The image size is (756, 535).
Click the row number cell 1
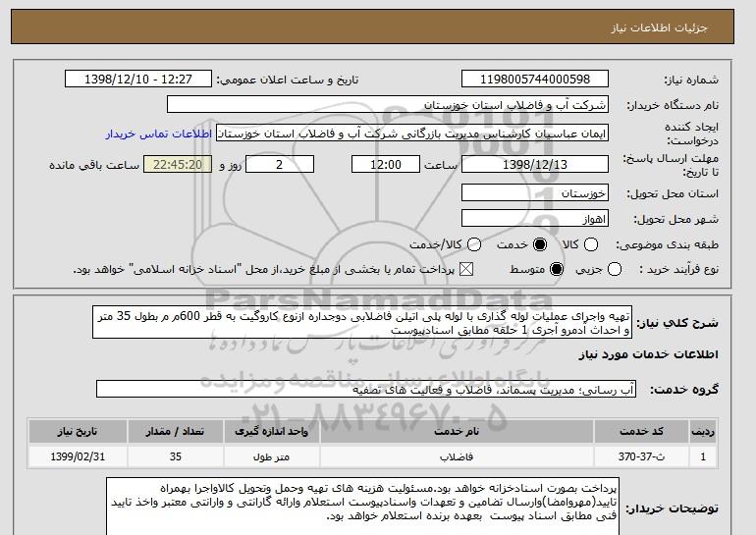703,456
